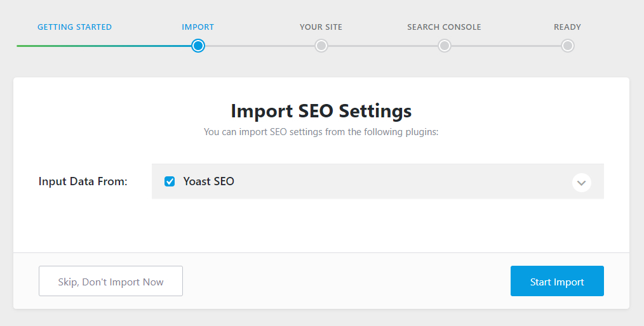Image resolution: width=644 pixels, height=326 pixels.
Task: Click empty area of Yoast SEO row
Action: coord(403,181)
